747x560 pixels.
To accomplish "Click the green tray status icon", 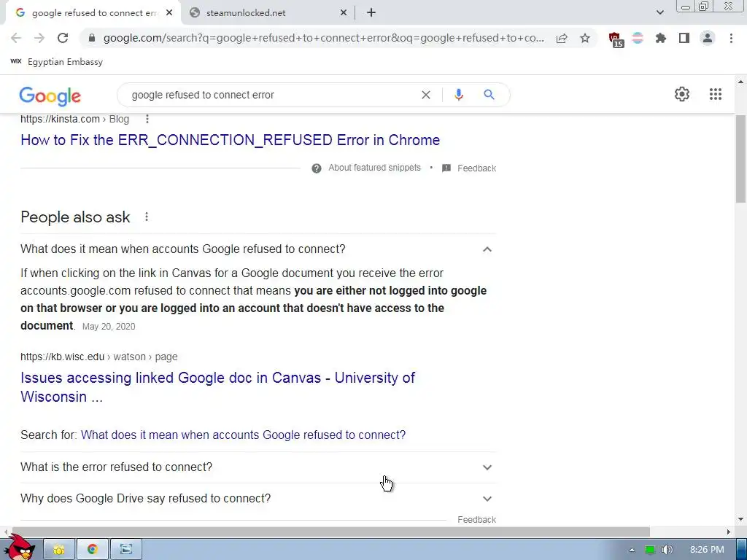I will coord(650,550).
